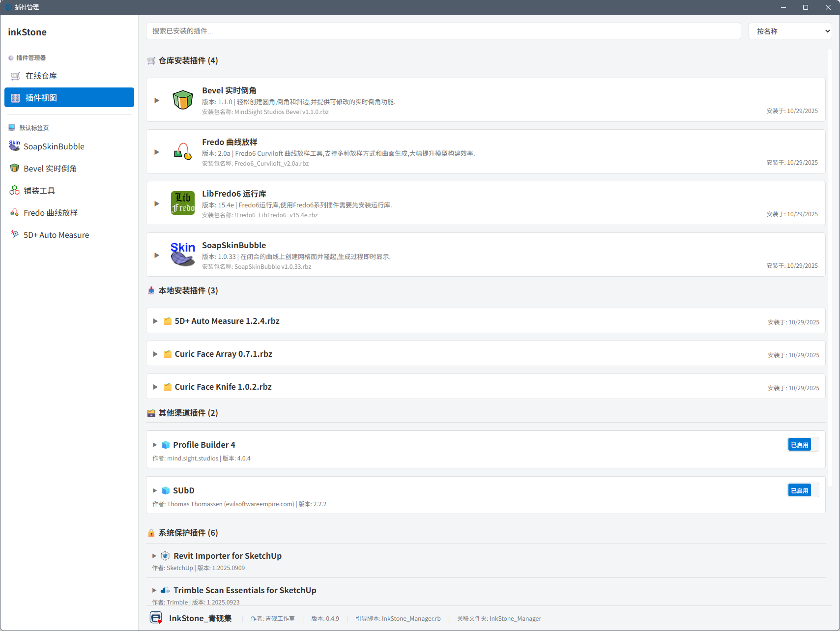This screenshot has height=631, width=840.
Task: Open 铺装工具 from the sidebar
Action: click(x=39, y=191)
